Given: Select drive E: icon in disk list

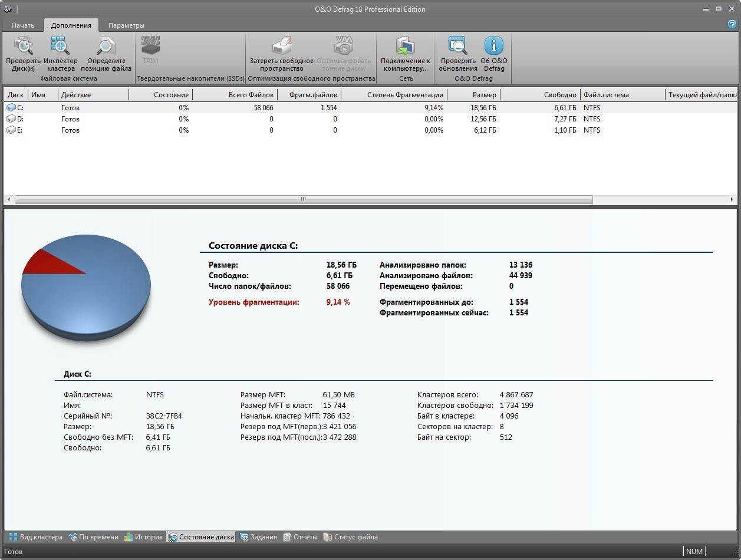Looking at the screenshot, I should pyautogui.click(x=11, y=130).
